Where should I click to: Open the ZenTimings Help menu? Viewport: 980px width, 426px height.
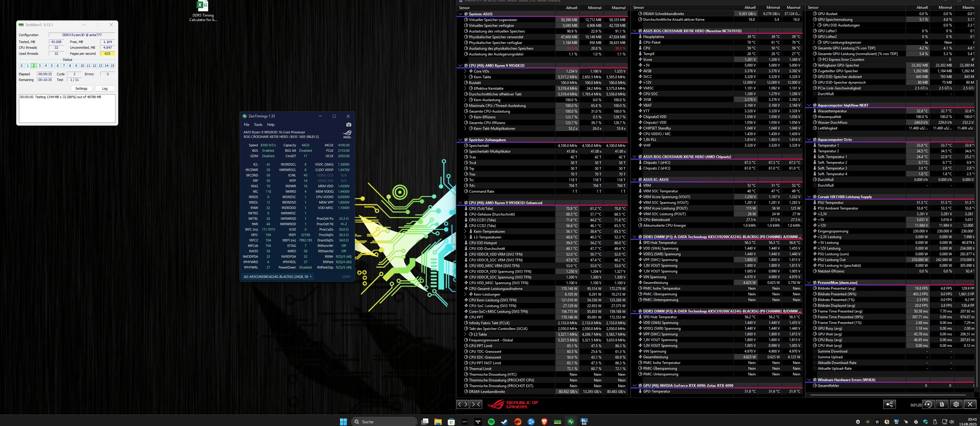(x=270, y=125)
